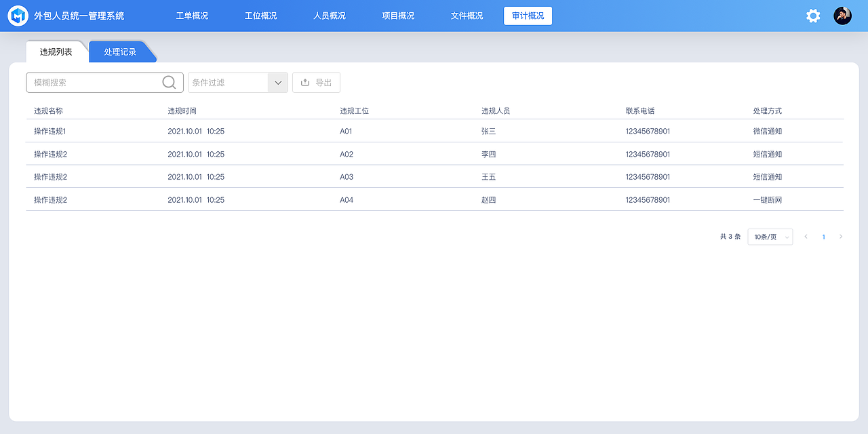Click the highlighted 审计概况 menu item
This screenshot has height=434, width=868.
coord(528,15)
